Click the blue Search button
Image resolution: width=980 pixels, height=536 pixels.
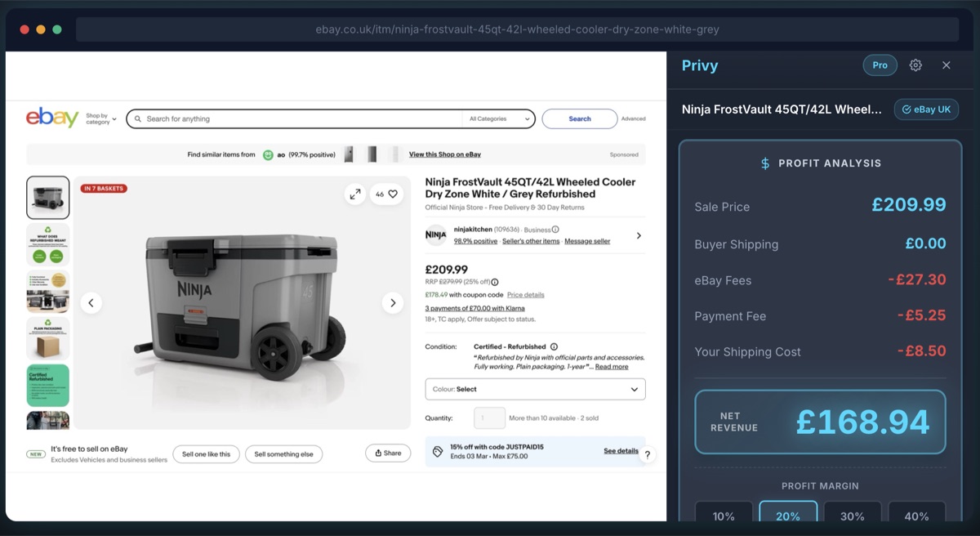click(x=579, y=118)
